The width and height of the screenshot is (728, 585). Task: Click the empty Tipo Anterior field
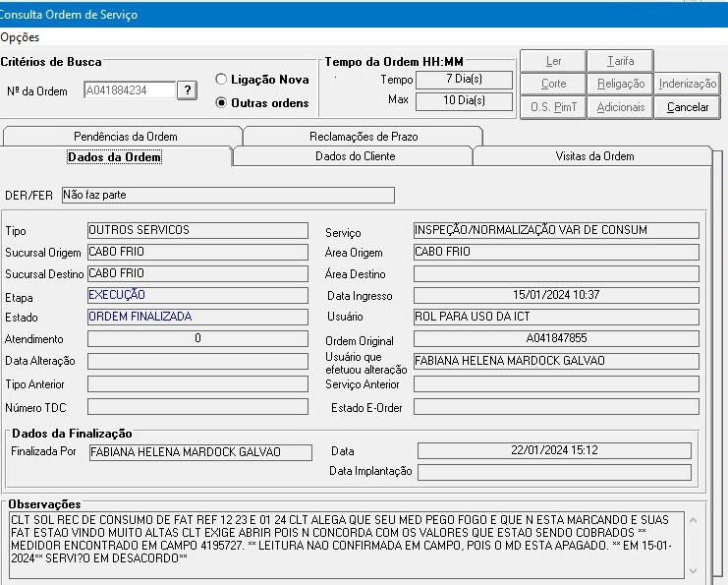[x=197, y=384]
